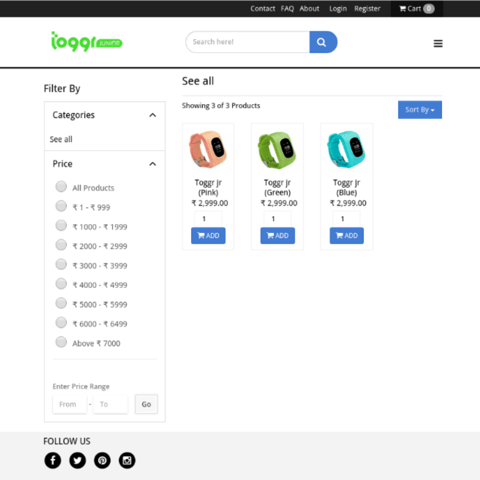Click the blue watch thumbnail
This screenshot has height=480, width=480.
click(346, 149)
